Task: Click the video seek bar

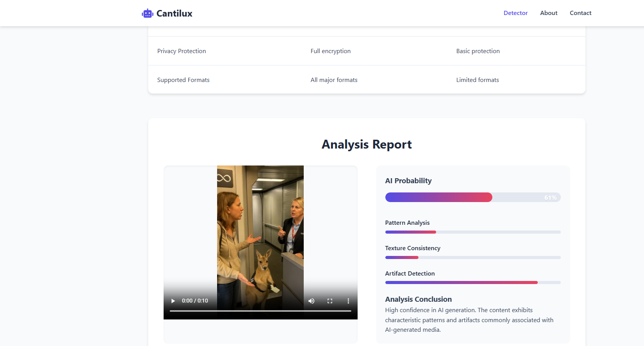Action: click(x=260, y=311)
